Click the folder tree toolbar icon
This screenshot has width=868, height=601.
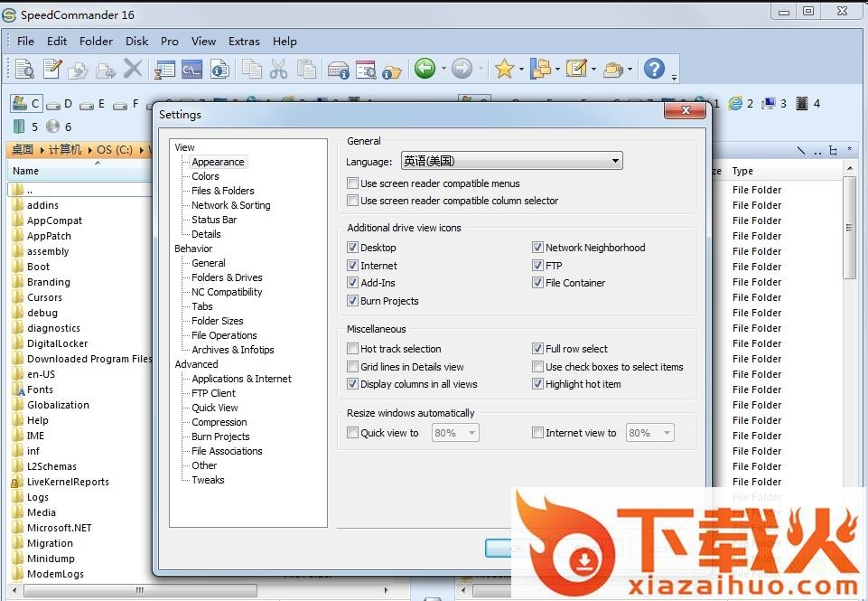[540, 69]
